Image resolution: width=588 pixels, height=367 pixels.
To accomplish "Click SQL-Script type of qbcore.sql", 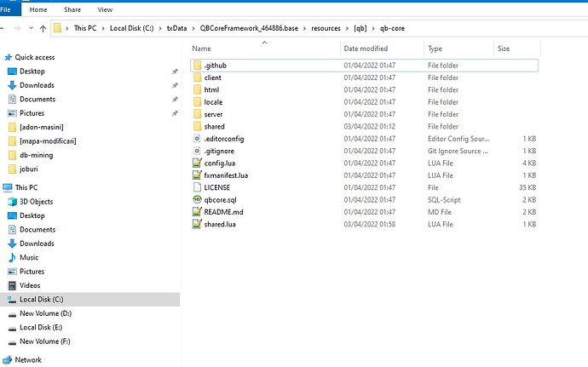I will (444, 200).
